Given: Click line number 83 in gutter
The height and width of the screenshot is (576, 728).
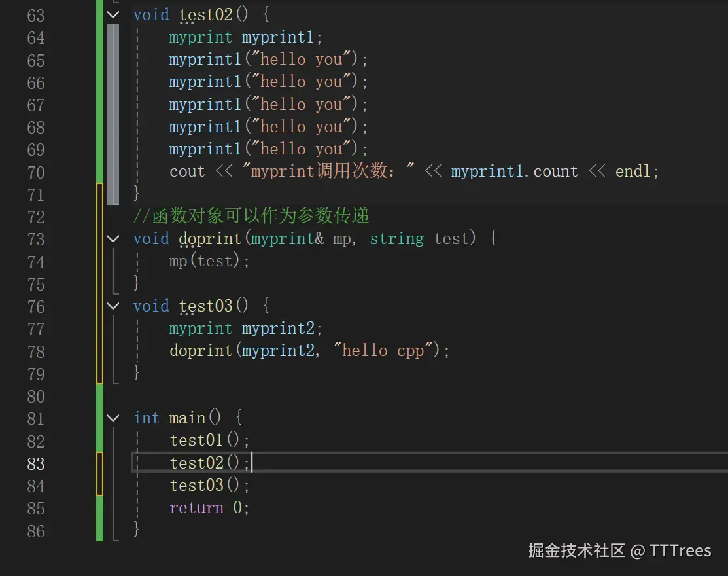Looking at the screenshot, I should point(36,463).
